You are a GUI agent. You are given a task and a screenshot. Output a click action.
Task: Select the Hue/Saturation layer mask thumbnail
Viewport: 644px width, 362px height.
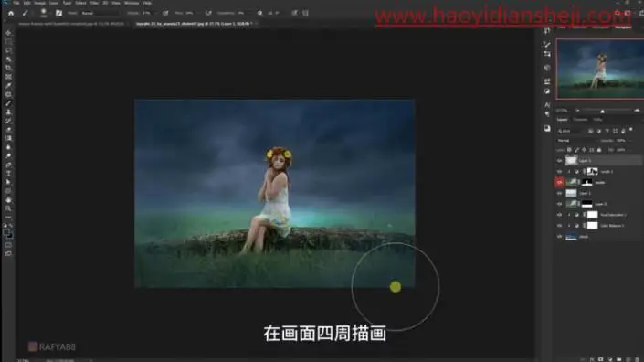[592, 215]
